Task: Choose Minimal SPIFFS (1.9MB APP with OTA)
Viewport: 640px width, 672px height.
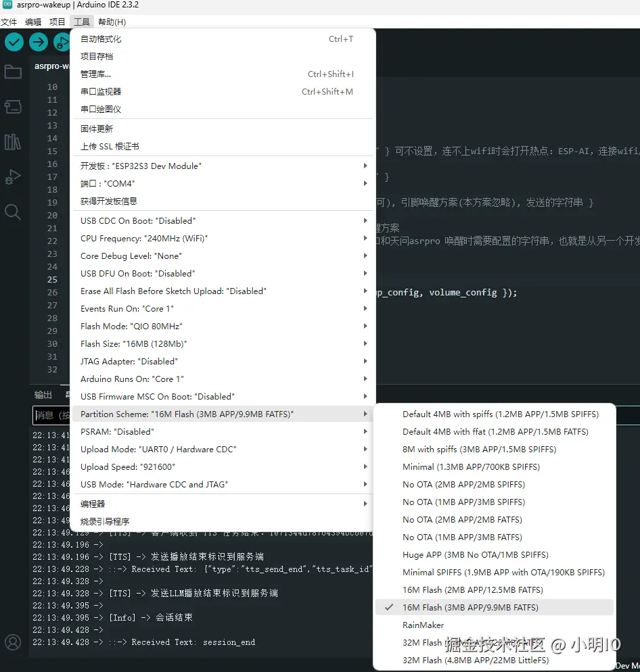Action: [x=494, y=572]
